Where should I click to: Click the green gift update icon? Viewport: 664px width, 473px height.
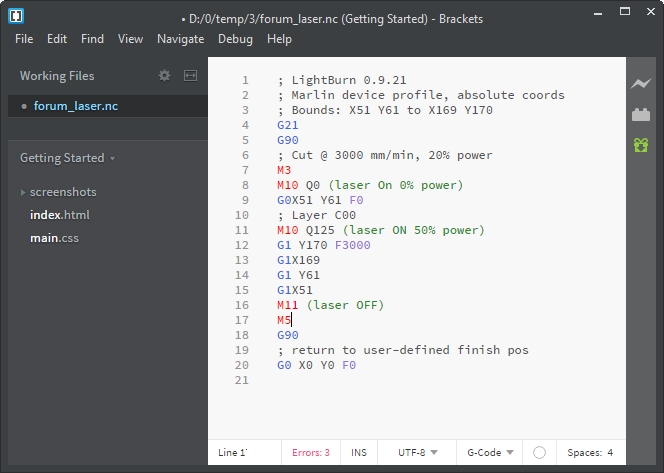[641, 145]
